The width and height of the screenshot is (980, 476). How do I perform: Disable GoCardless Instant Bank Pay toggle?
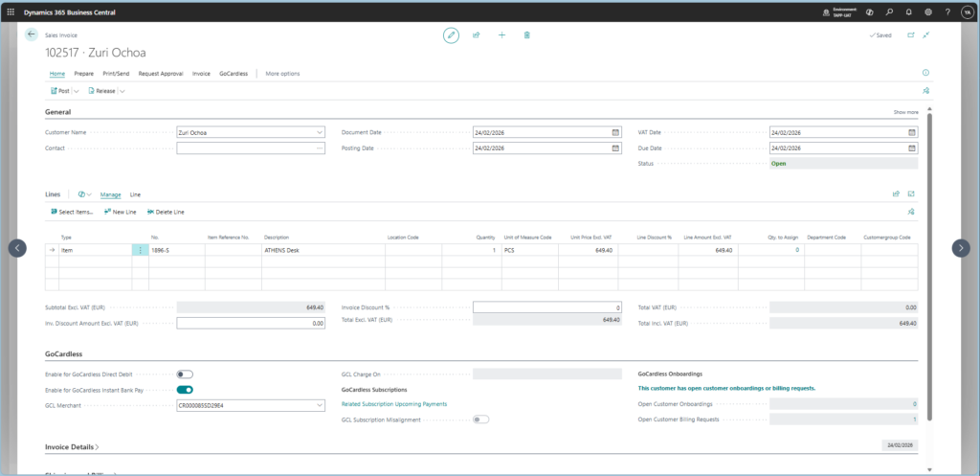click(x=185, y=390)
